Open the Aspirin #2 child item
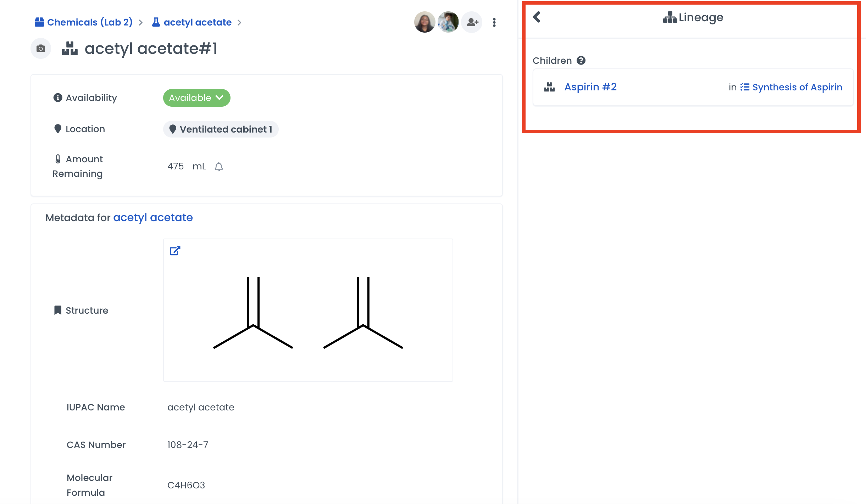Image resolution: width=866 pixels, height=504 pixels. [x=590, y=87]
